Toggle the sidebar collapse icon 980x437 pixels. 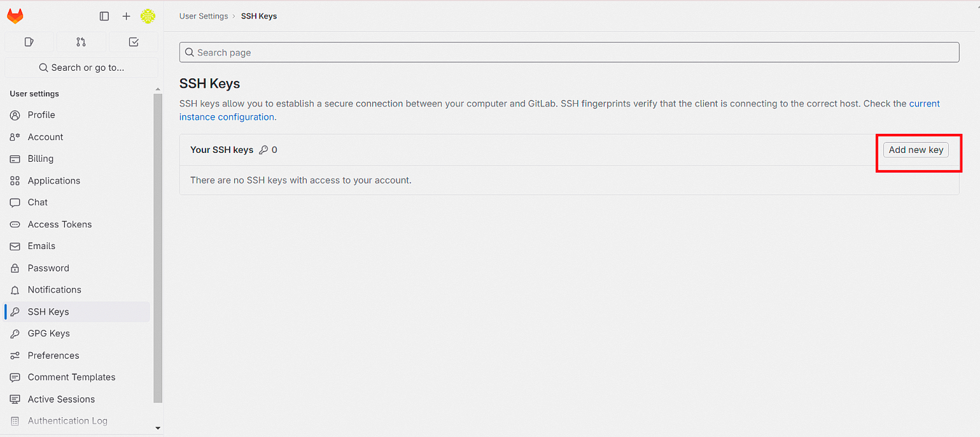104,16
